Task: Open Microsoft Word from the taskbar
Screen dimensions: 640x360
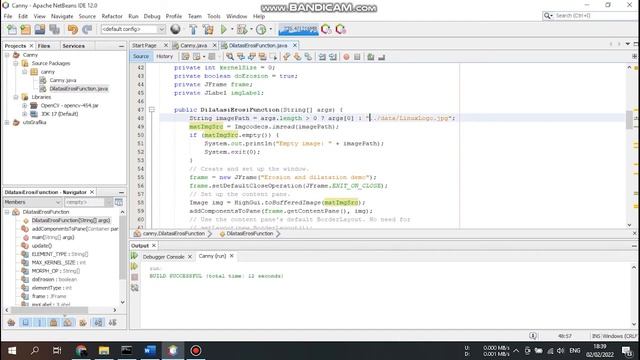Action: coord(150,350)
